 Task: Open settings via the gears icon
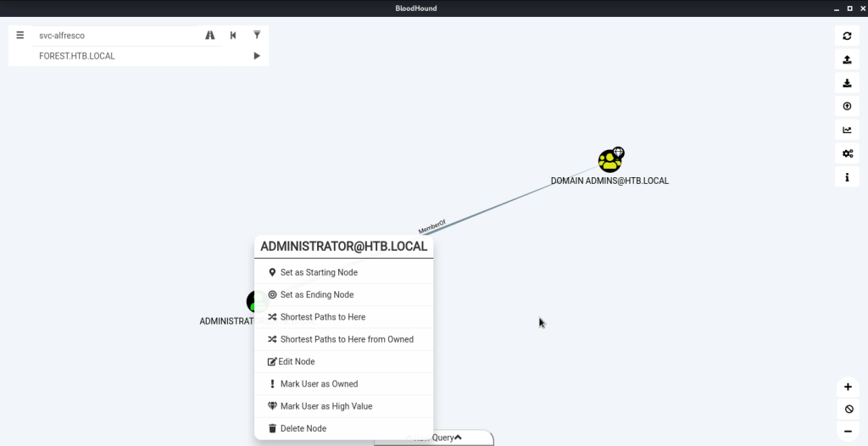(847, 153)
